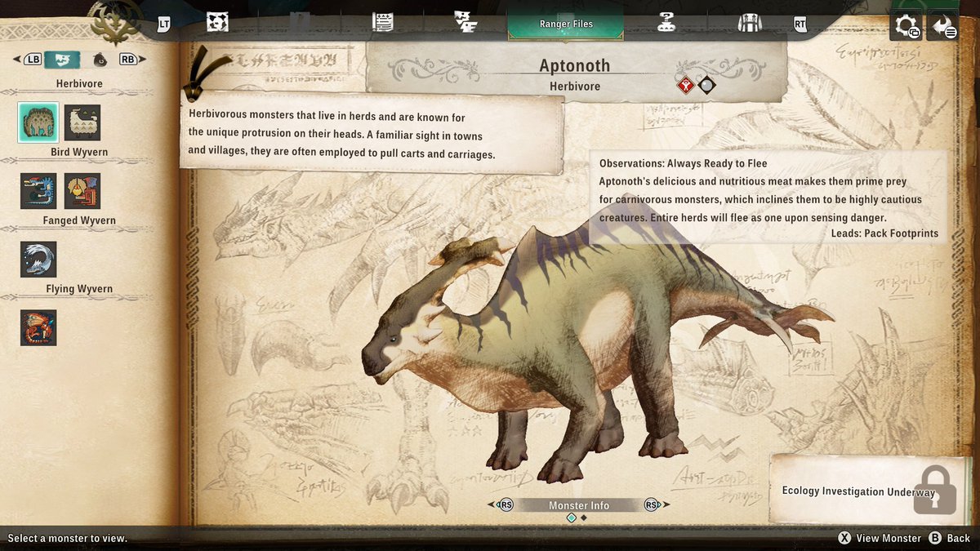Click the RT next menu tab button

tap(800, 24)
